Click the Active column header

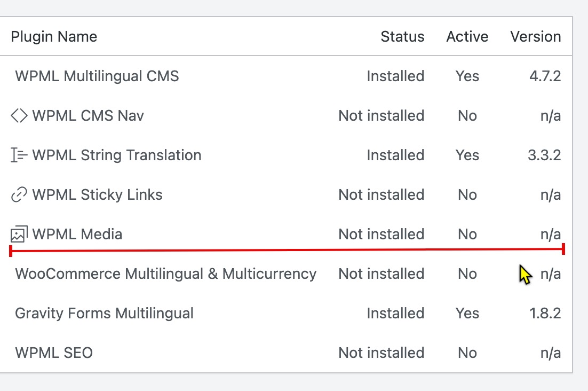click(x=467, y=36)
